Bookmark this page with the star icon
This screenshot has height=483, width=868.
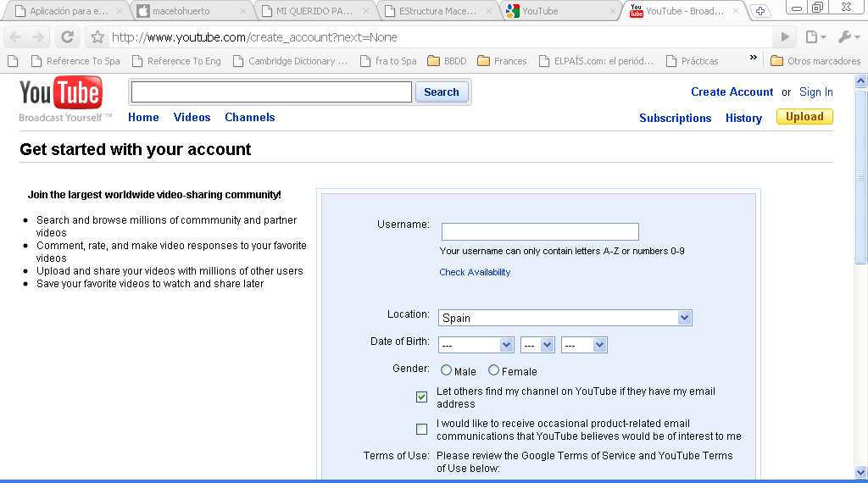coord(97,37)
